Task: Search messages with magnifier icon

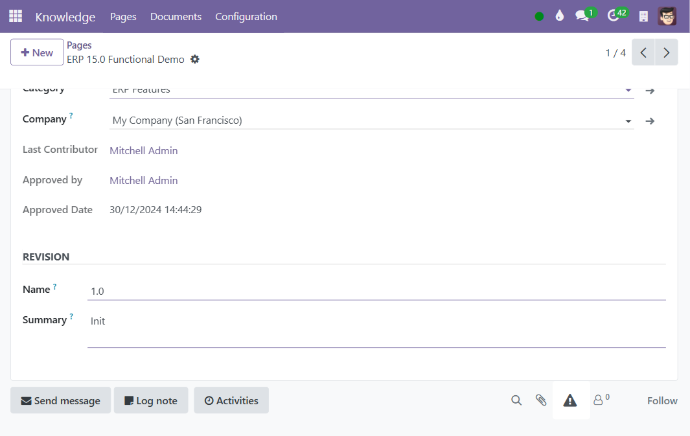Action: 517,400
